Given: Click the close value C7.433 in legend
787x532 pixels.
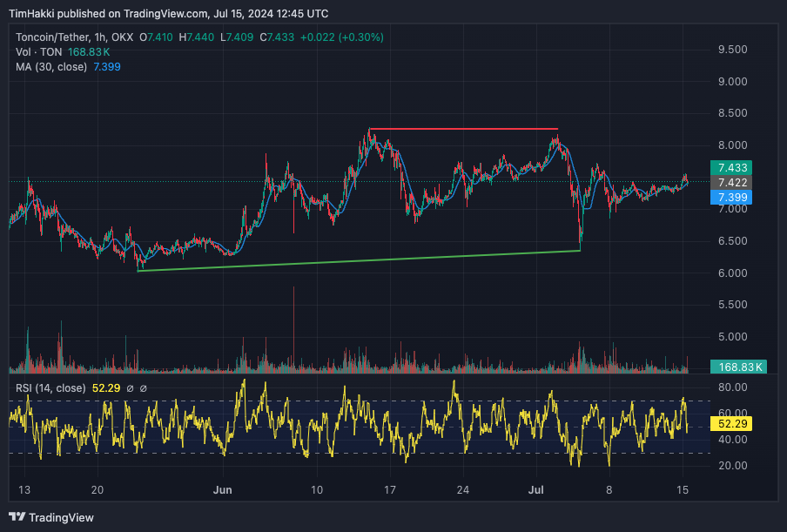Looking at the screenshot, I should [x=277, y=37].
